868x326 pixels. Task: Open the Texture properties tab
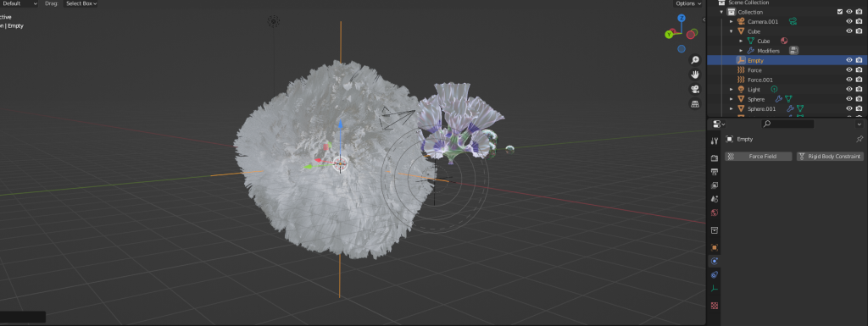(714, 305)
